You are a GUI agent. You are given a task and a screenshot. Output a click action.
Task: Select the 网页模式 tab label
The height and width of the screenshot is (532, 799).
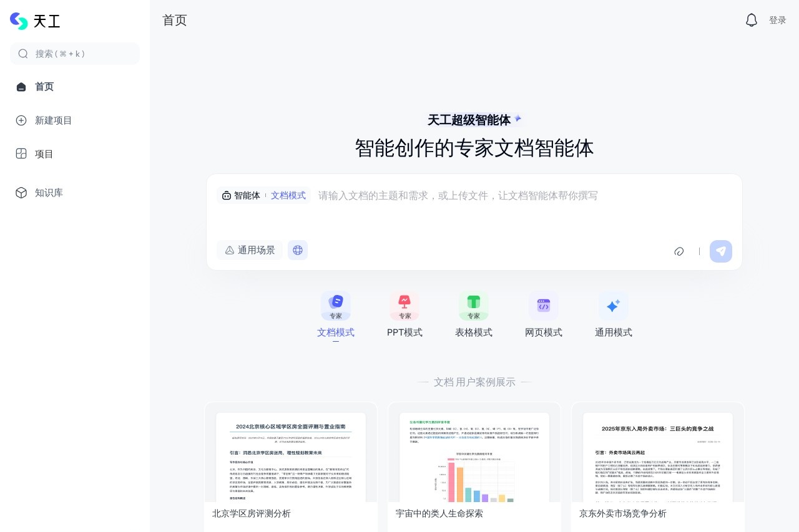[544, 332]
